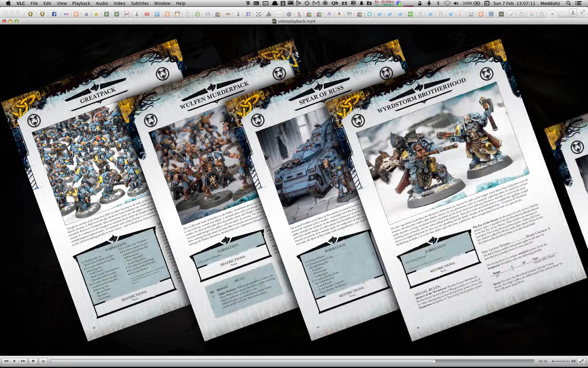Open the Gmail notifier menu bar icon

point(316,3)
